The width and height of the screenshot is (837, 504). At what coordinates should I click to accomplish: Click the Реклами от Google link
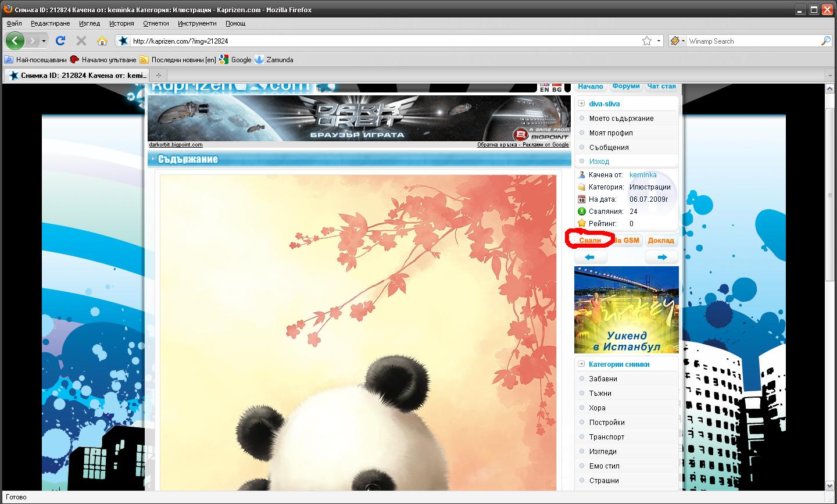point(546,145)
